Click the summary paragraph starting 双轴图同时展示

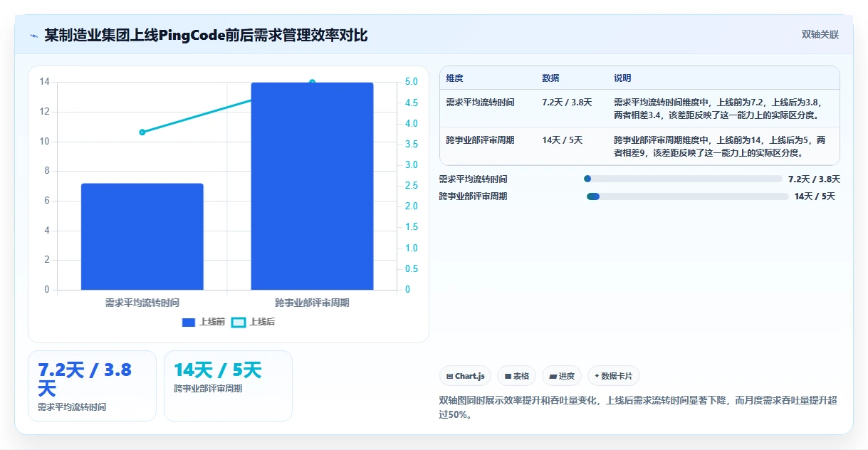click(638, 407)
